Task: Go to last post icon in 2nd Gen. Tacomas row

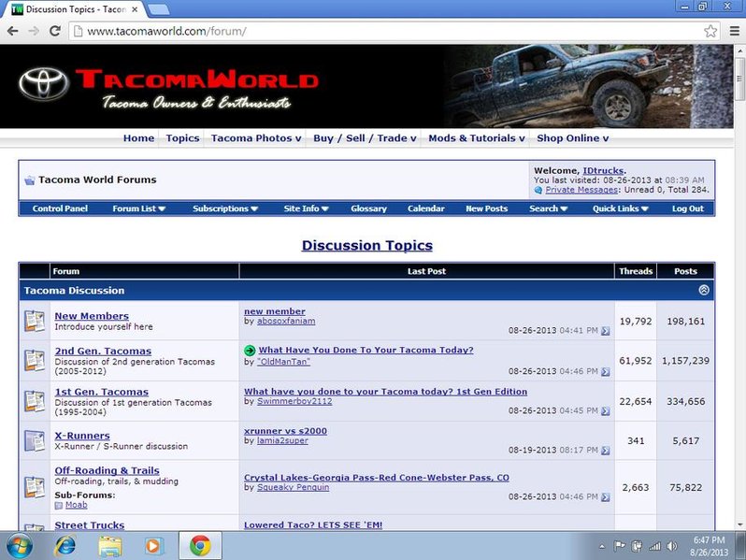Action: 605,371
